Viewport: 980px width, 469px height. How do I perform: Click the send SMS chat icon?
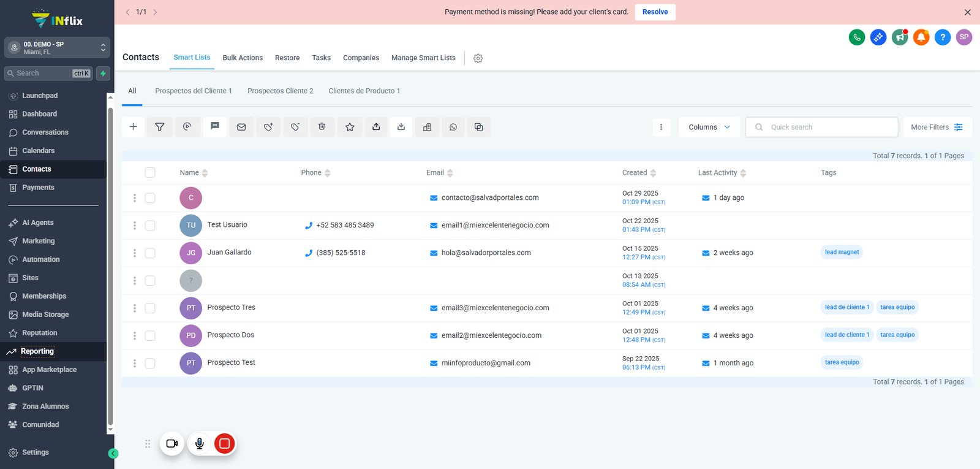(214, 126)
